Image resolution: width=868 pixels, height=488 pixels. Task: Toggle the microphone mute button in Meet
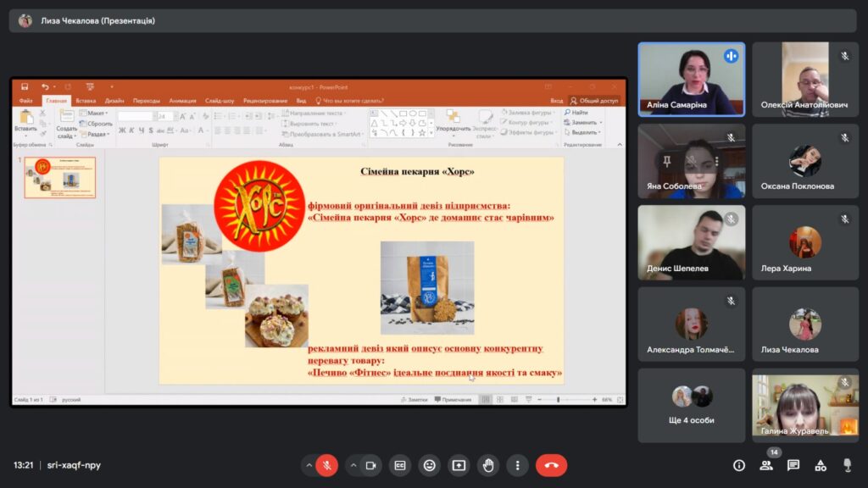[x=327, y=465]
